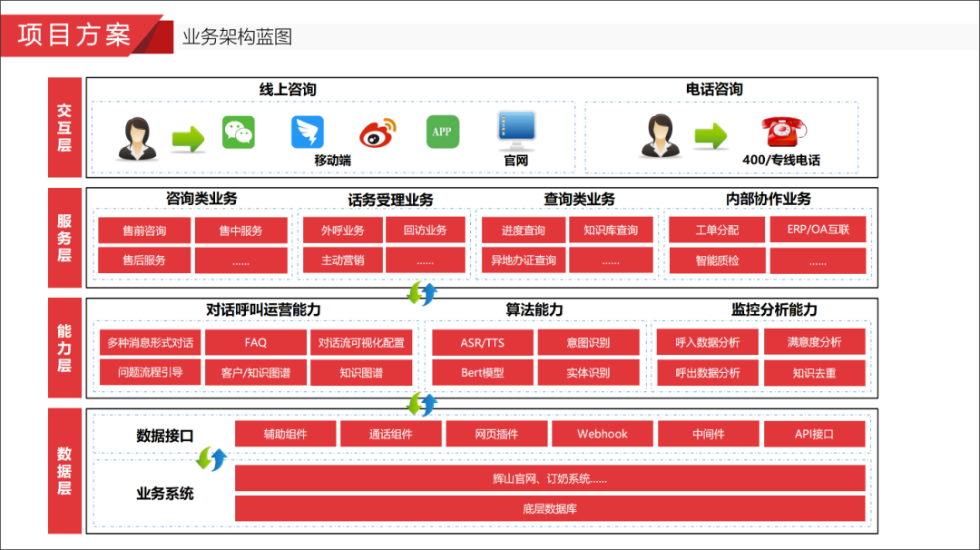Image resolution: width=980 pixels, height=550 pixels.
Task: Select the 满意度分析 box
Action: point(814,342)
